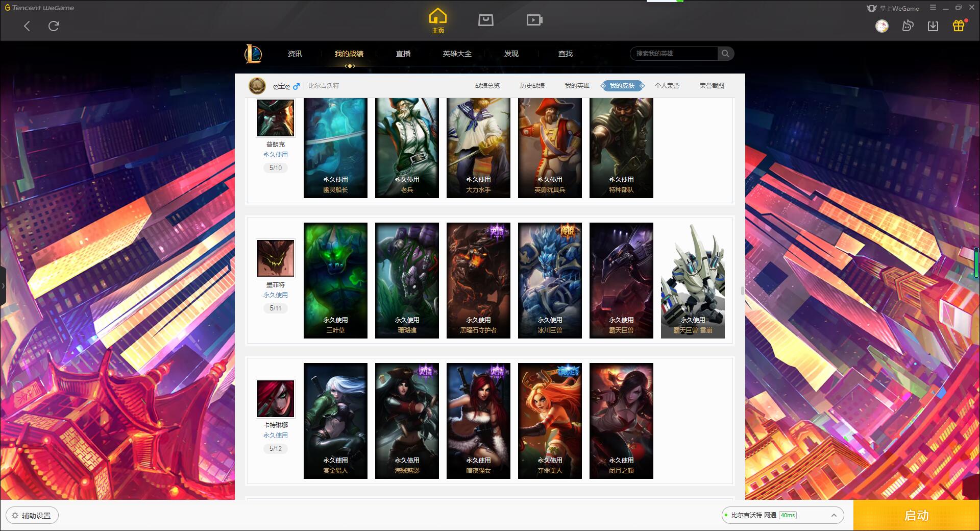
Task: Open the 老兵 skin card
Action: (407, 148)
